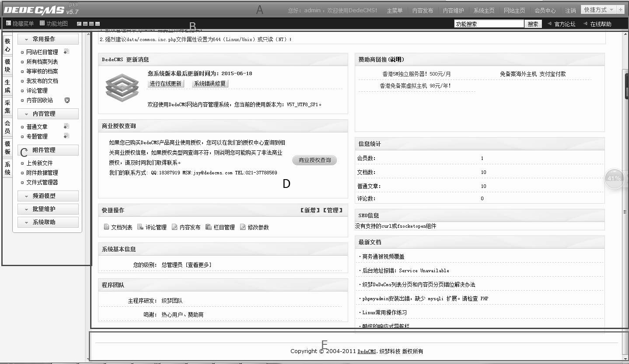
Task: Open latest document Linux常用操作练习
Action: [384, 312]
